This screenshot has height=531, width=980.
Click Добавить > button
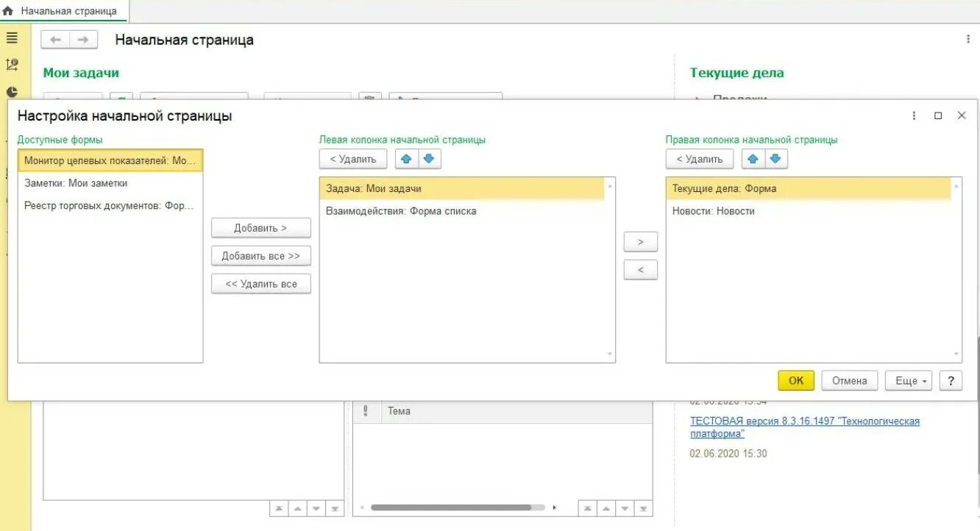[260, 228]
